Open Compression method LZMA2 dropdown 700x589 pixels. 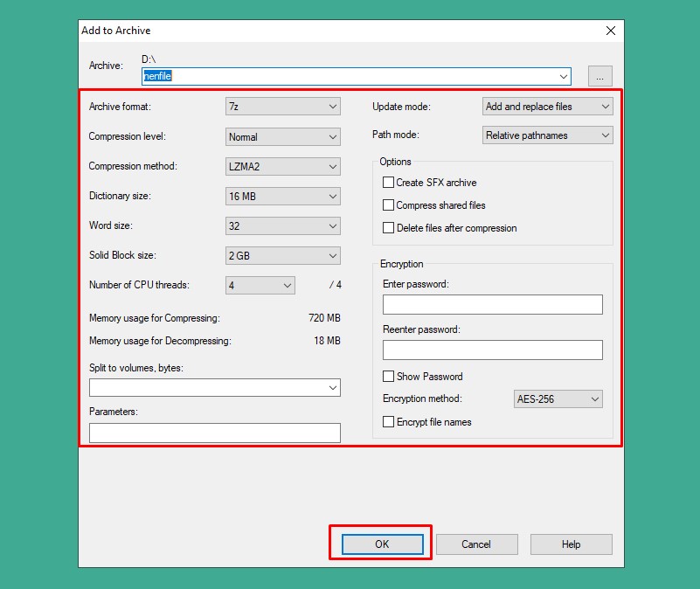282,167
